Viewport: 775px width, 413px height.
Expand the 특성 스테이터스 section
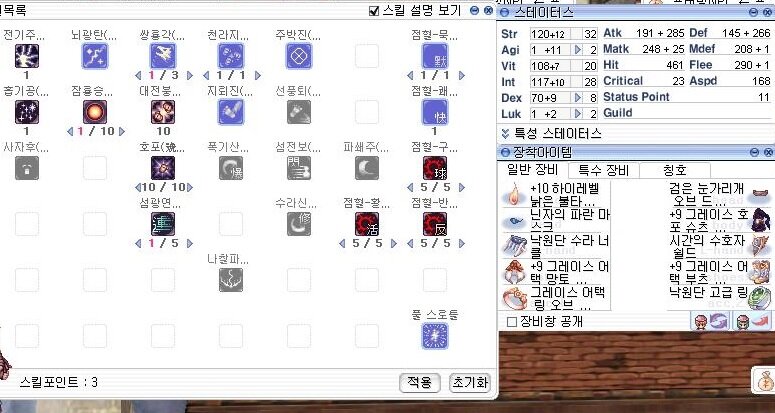pyautogui.click(x=506, y=133)
